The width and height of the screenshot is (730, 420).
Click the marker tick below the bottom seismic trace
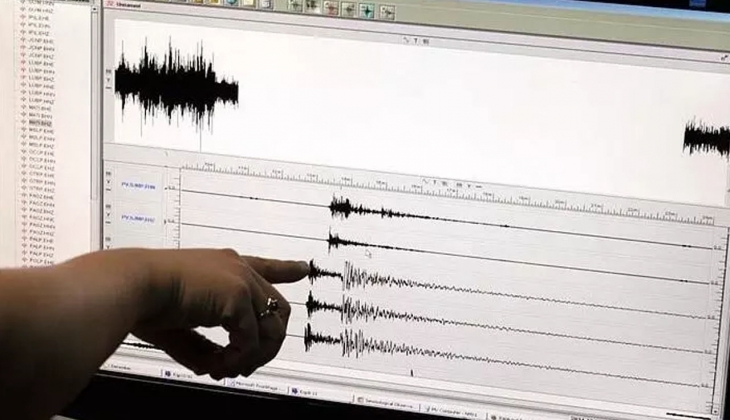click(x=412, y=373)
